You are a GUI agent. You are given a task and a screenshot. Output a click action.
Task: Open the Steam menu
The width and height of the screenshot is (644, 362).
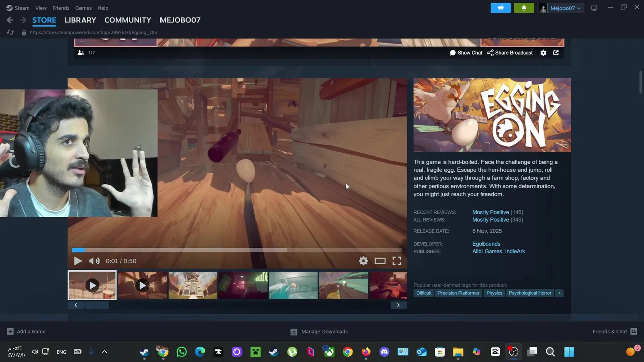coord(18,8)
